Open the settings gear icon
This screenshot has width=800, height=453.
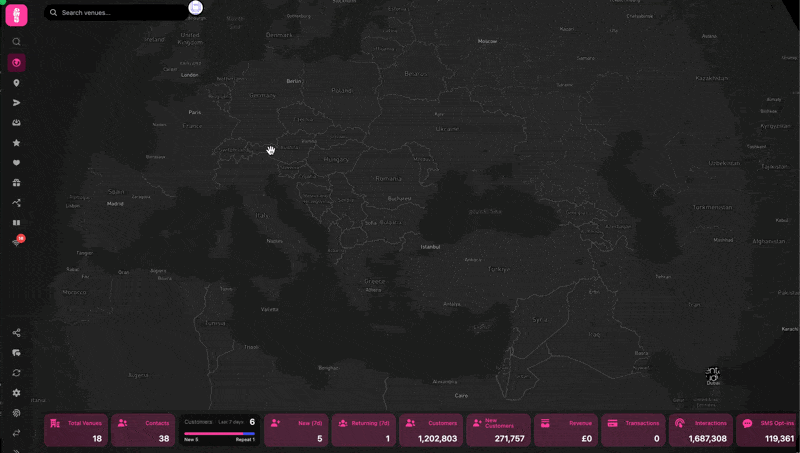click(16, 393)
